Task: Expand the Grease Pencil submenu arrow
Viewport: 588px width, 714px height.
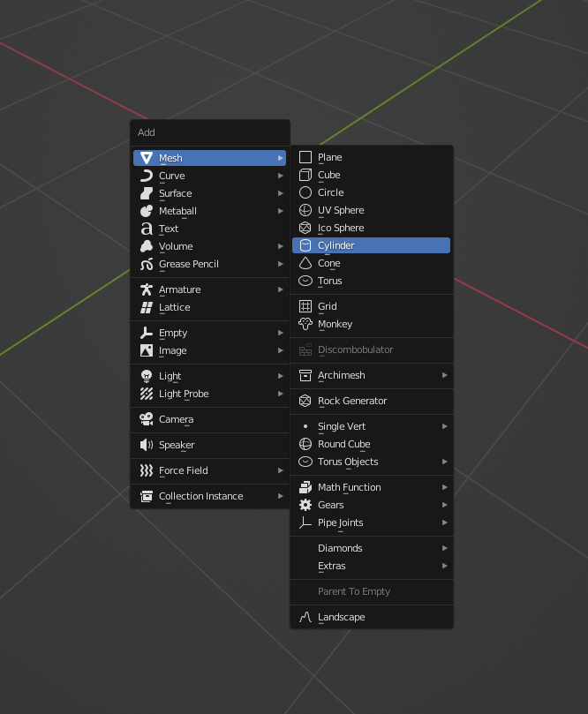Action: pyautogui.click(x=281, y=264)
